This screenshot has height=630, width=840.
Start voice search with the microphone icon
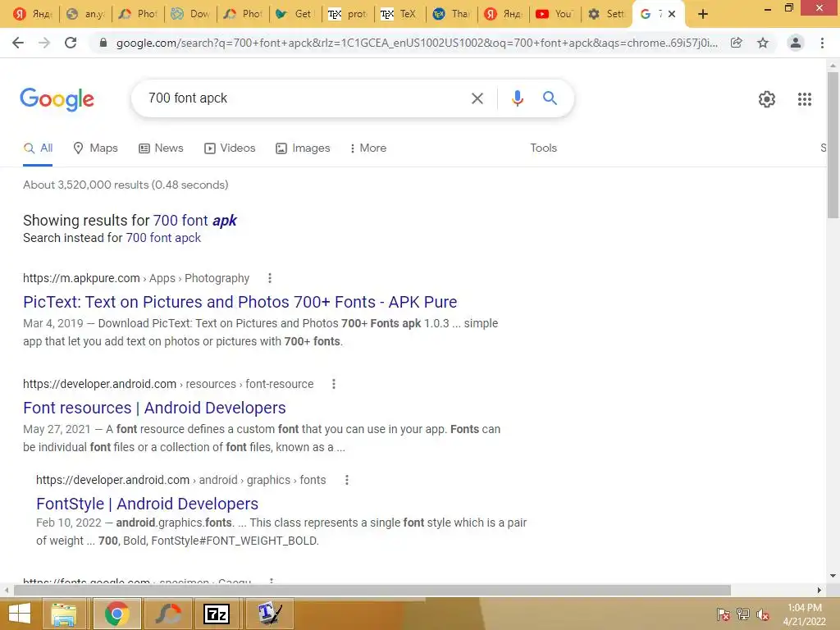point(517,98)
